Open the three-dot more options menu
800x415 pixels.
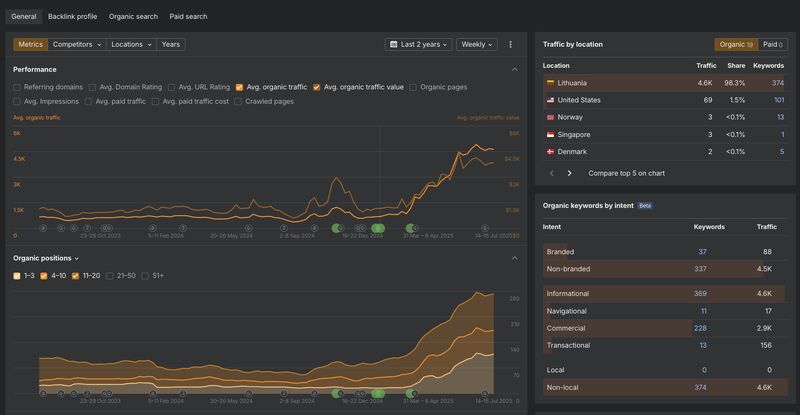coord(510,45)
